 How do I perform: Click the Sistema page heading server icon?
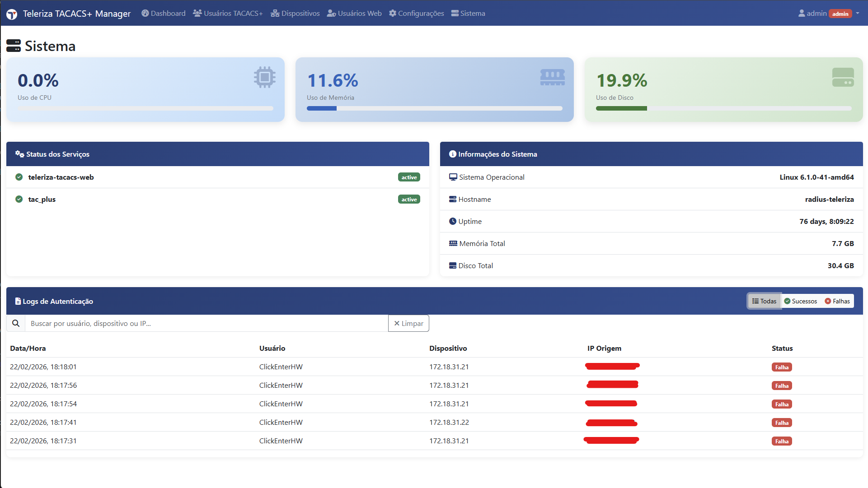click(x=14, y=46)
